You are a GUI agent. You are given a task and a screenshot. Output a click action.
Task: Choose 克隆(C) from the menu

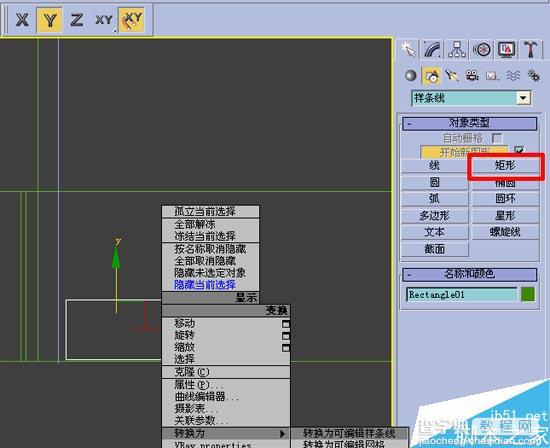pos(226,372)
